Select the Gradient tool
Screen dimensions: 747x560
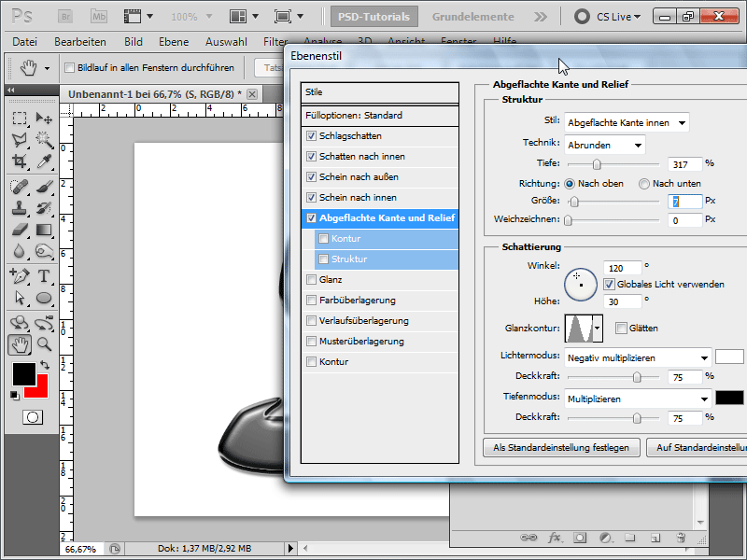[x=43, y=230]
